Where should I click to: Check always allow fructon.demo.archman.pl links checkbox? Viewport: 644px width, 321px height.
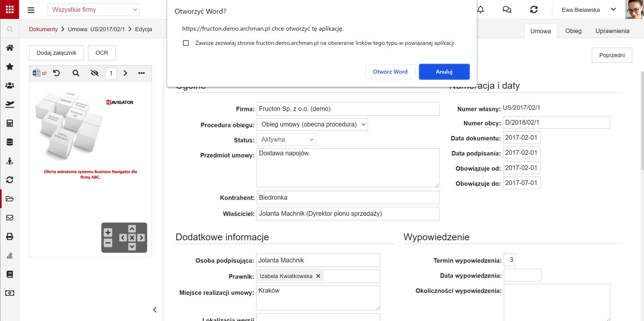pyautogui.click(x=186, y=43)
